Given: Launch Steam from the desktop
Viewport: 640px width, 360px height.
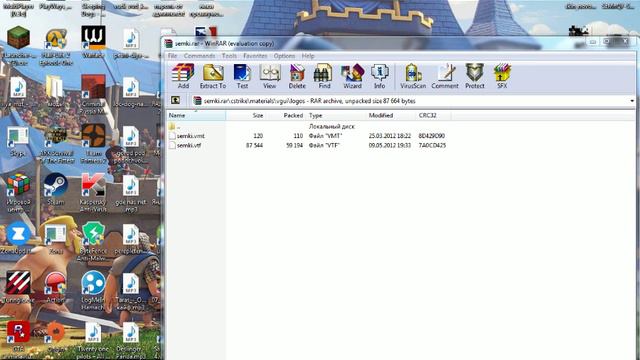Looking at the screenshot, I should point(56,189).
